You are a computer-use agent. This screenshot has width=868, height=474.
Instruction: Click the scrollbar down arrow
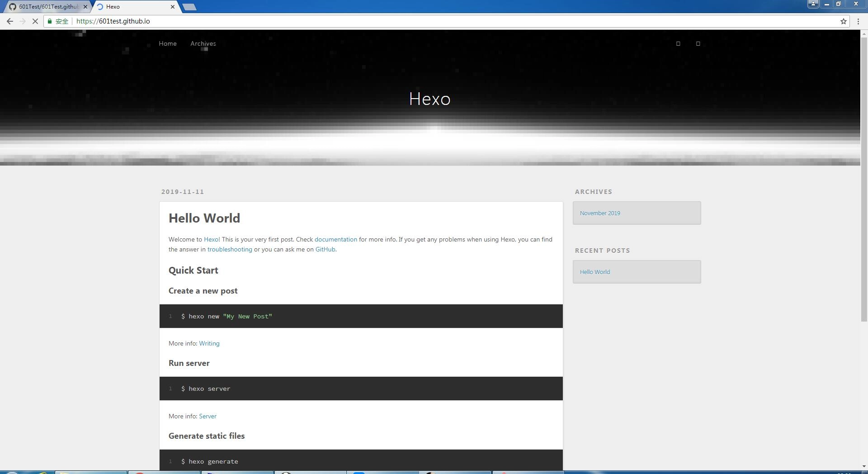tap(864, 466)
